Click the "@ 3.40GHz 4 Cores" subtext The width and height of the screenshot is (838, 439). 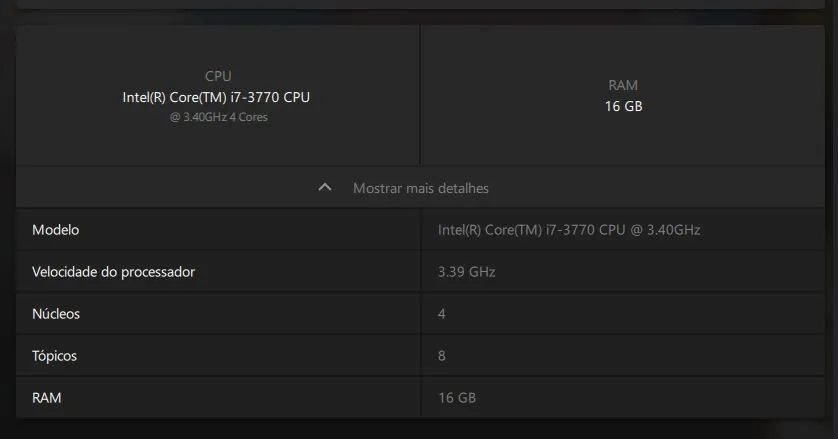pyautogui.click(x=218, y=117)
